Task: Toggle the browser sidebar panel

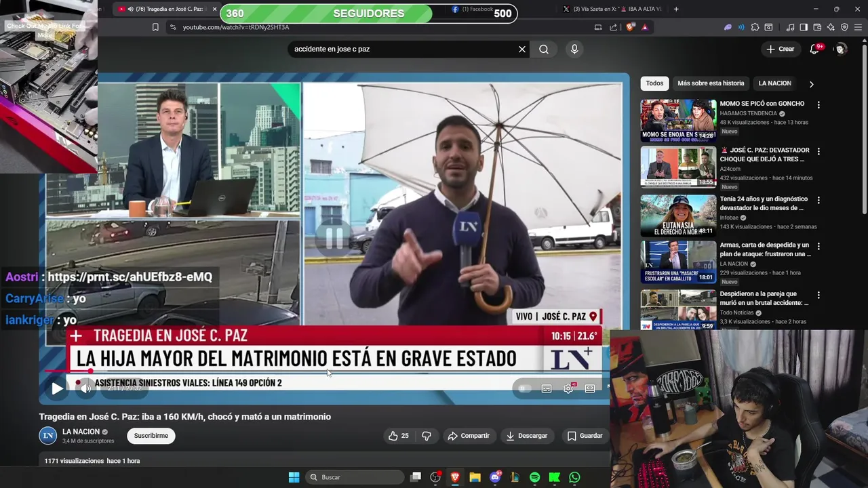Action: [804, 27]
